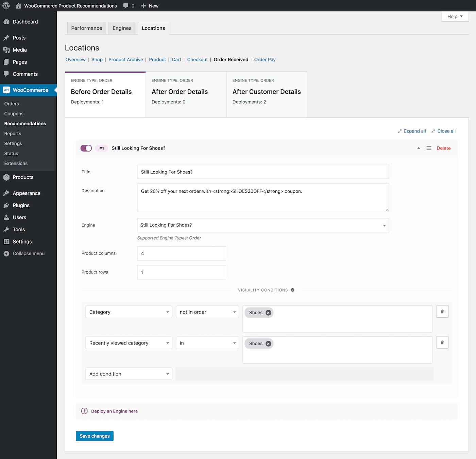The image size is (476, 459).
Task: Open the Cart location link
Action: [x=176, y=59]
